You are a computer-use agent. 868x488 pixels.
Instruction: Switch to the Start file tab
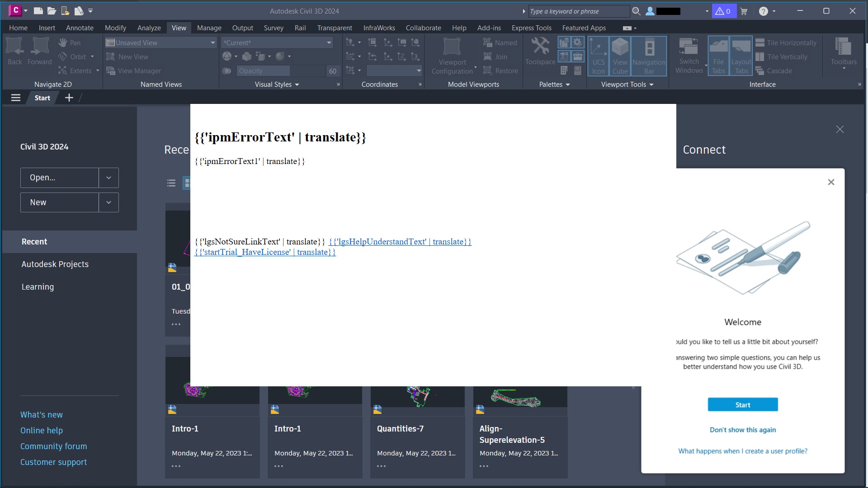tap(42, 98)
